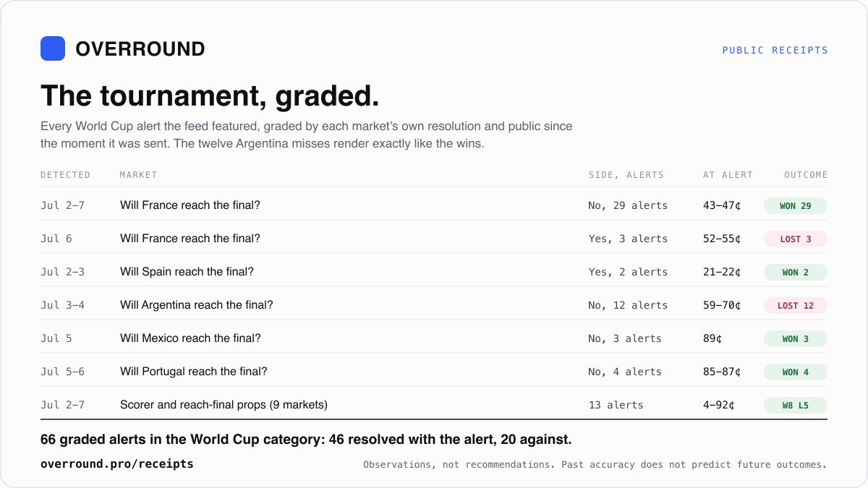Click the W8 L5 outcome badge
This screenshot has height=488, width=868.
point(795,406)
